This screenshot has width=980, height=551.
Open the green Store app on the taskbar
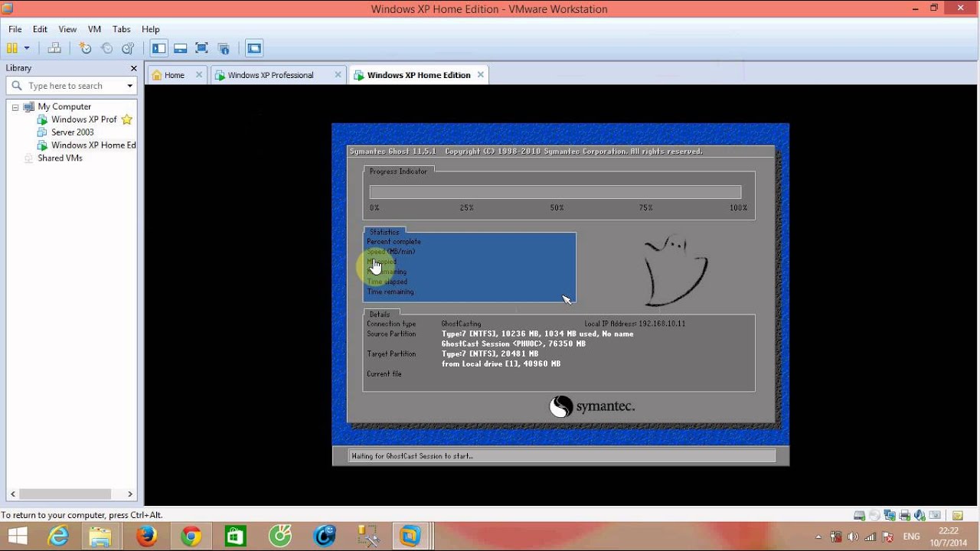click(x=235, y=536)
